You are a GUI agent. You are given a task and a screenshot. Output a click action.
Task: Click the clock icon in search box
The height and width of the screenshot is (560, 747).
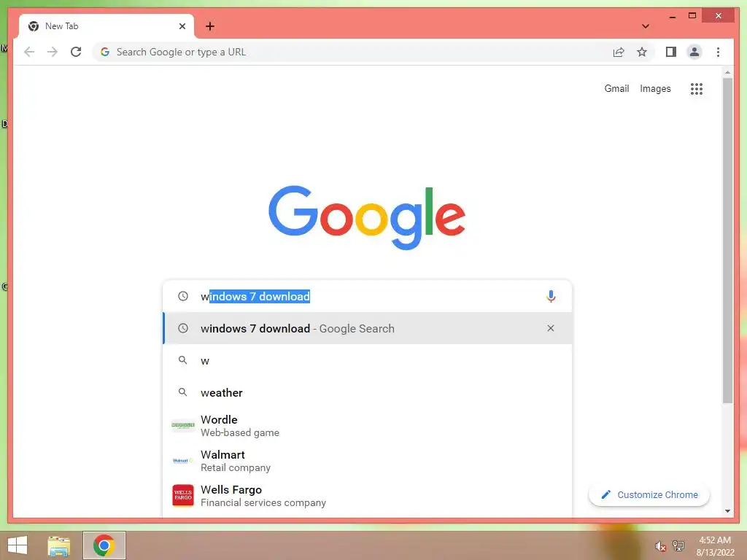pos(183,296)
